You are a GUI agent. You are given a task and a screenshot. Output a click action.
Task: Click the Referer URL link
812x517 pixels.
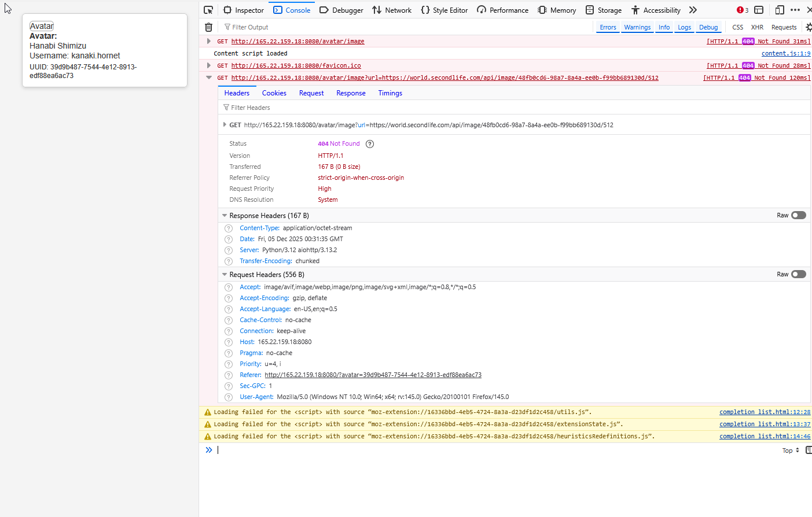[x=373, y=375]
